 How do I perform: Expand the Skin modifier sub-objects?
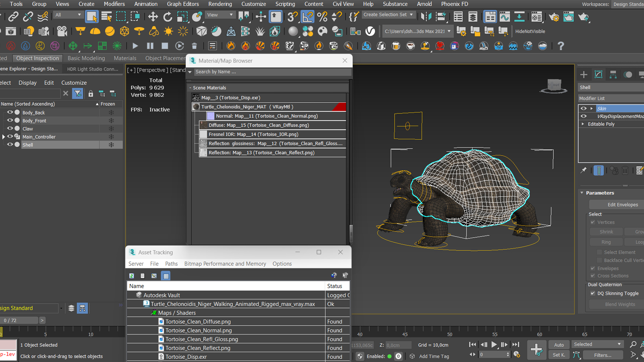591,108
